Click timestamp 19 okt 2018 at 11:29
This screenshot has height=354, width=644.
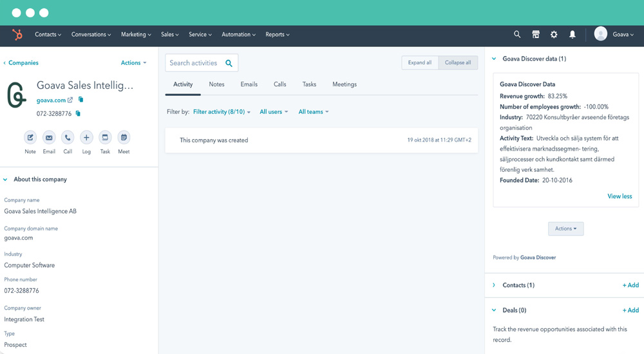439,140
